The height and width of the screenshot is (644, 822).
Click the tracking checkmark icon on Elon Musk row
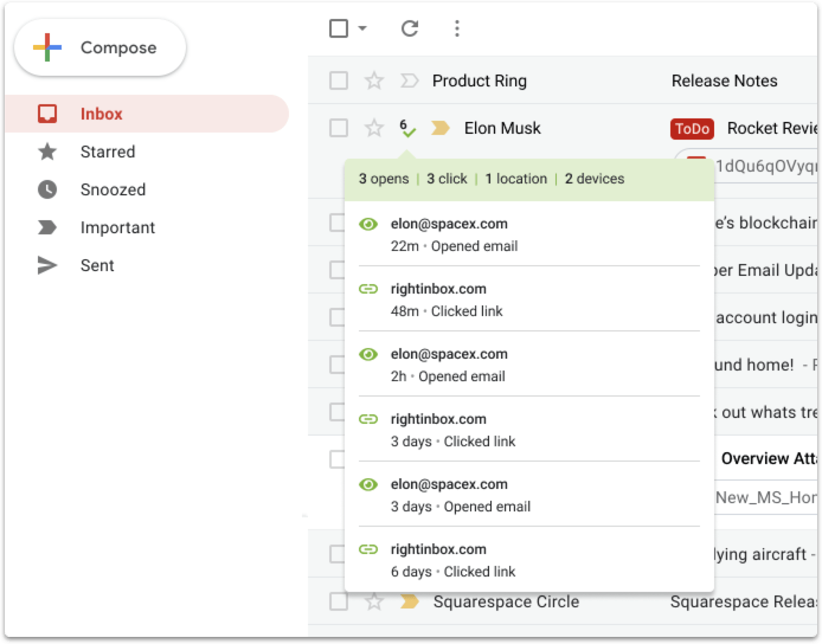[x=407, y=128]
